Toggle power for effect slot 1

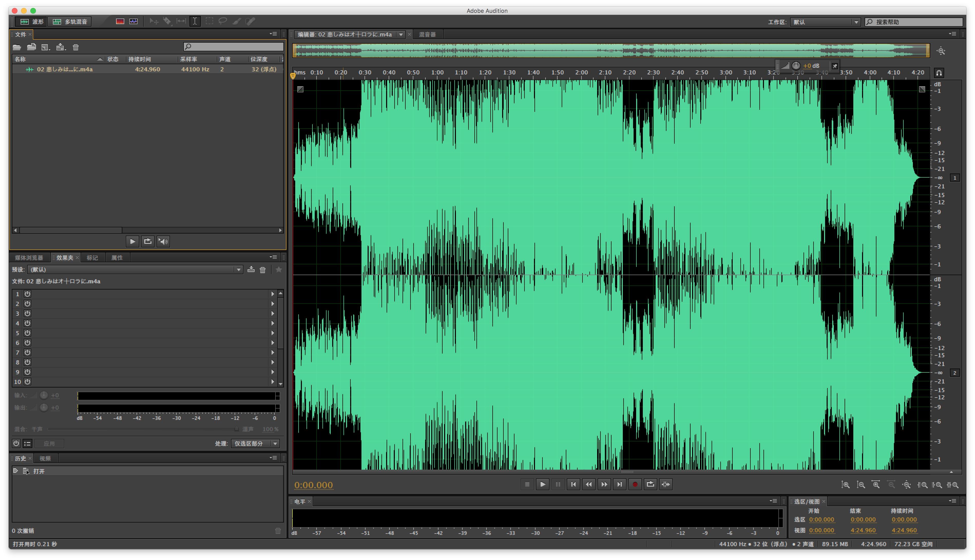27,294
